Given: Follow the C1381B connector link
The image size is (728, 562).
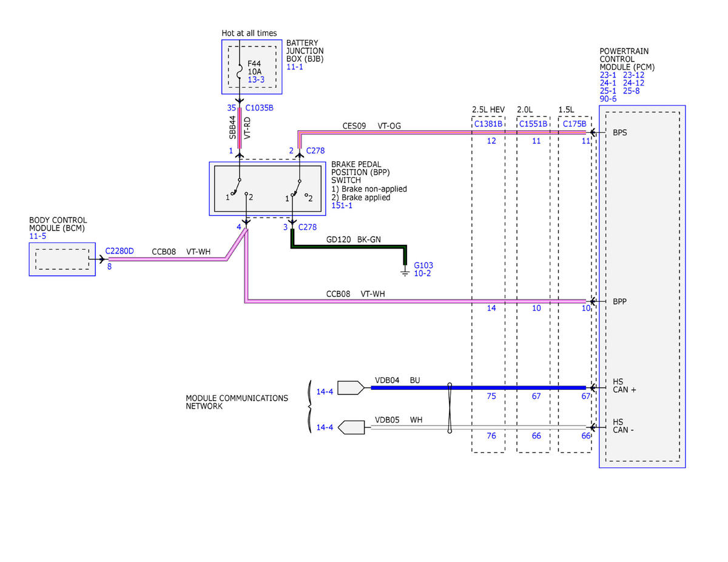Looking at the screenshot, I should pos(488,124).
